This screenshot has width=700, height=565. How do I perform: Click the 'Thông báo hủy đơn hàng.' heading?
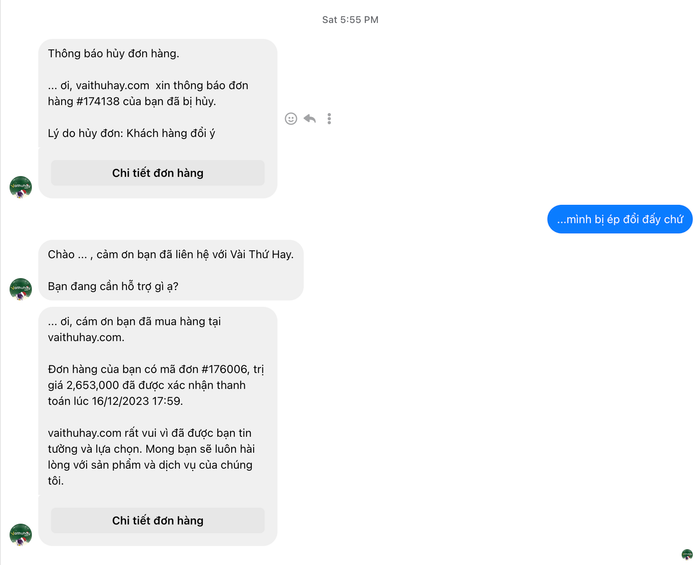tap(113, 54)
